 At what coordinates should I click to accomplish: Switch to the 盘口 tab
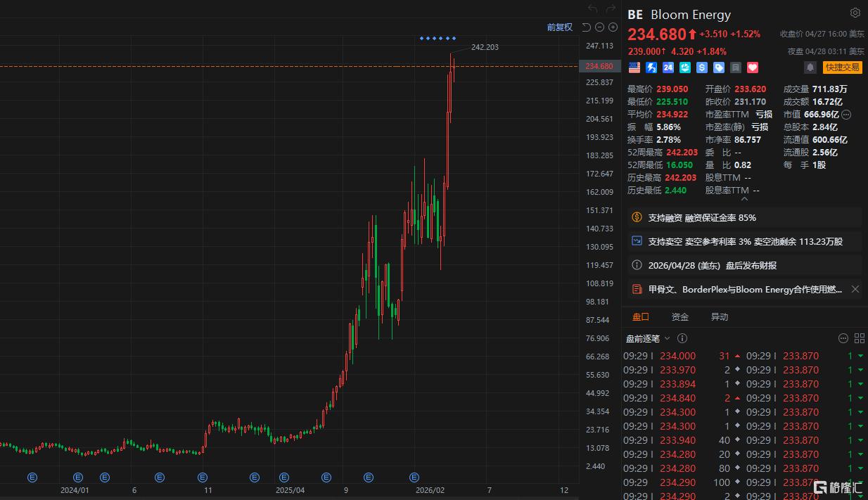click(641, 317)
